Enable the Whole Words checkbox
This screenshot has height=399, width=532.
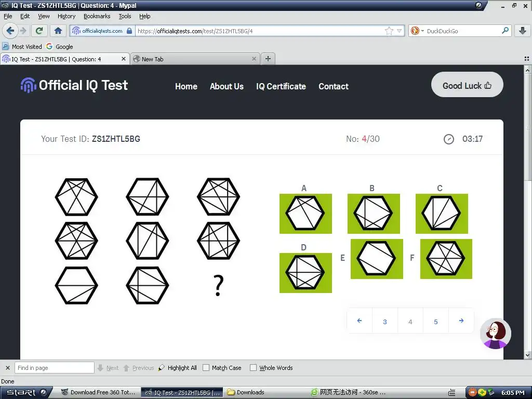pyautogui.click(x=253, y=368)
